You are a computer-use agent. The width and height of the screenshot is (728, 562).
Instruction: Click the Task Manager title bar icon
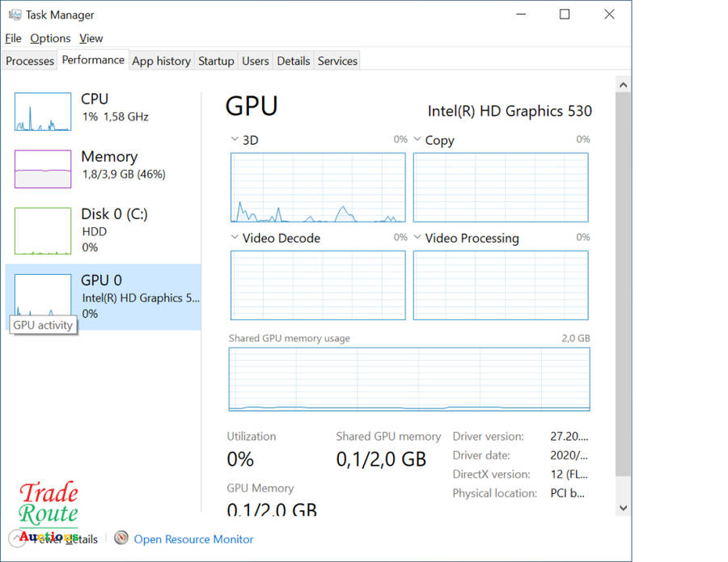(15, 15)
